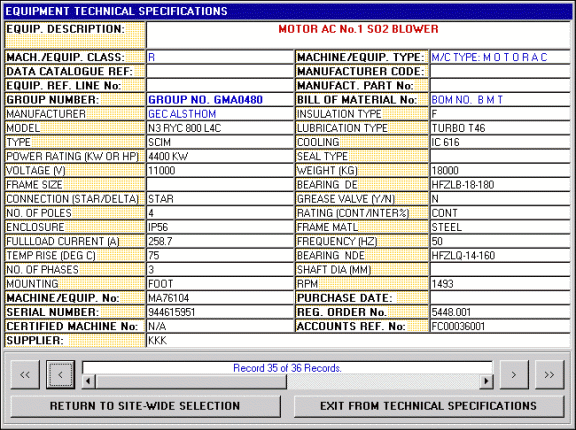Click Return to Site-Wide Selection button

click(x=145, y=406)
